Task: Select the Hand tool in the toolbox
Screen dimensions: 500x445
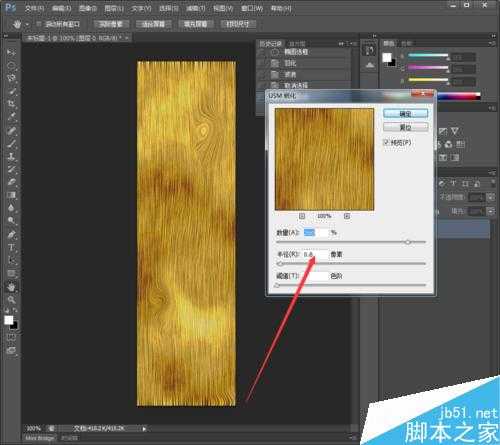Action: 11,287
